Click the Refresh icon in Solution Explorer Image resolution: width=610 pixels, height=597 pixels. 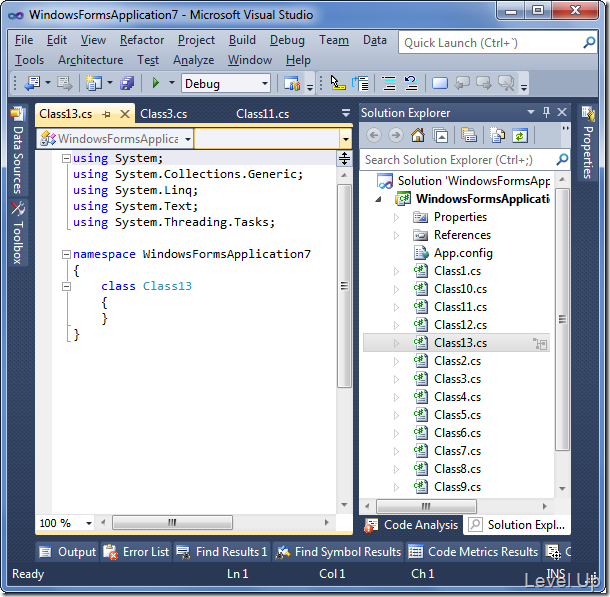[519, 136]
